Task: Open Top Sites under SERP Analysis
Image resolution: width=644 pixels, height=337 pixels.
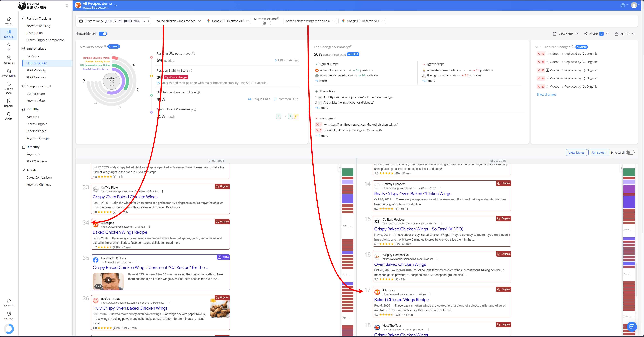Action: 32,56
